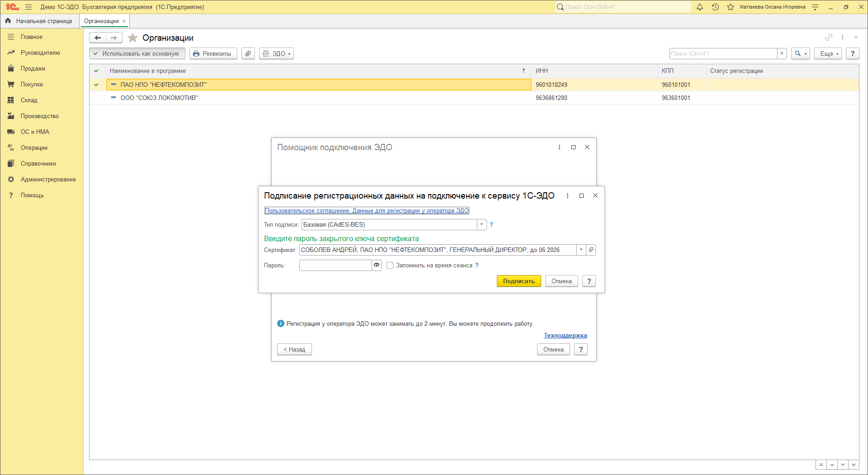Screen dimensions: 868x475
Task: Select the ООО "СОЮЗ ЛОКОМОТИВ" row
Action: coord(159,98)
